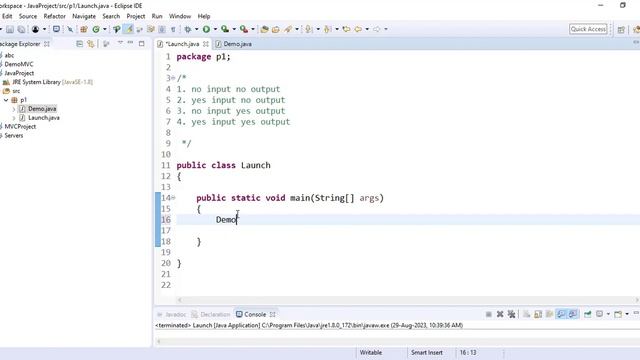Open Package Explorer View Menu triangle
Image resolution: width=640 pixels, height=360 pixels.
(120, 43)
